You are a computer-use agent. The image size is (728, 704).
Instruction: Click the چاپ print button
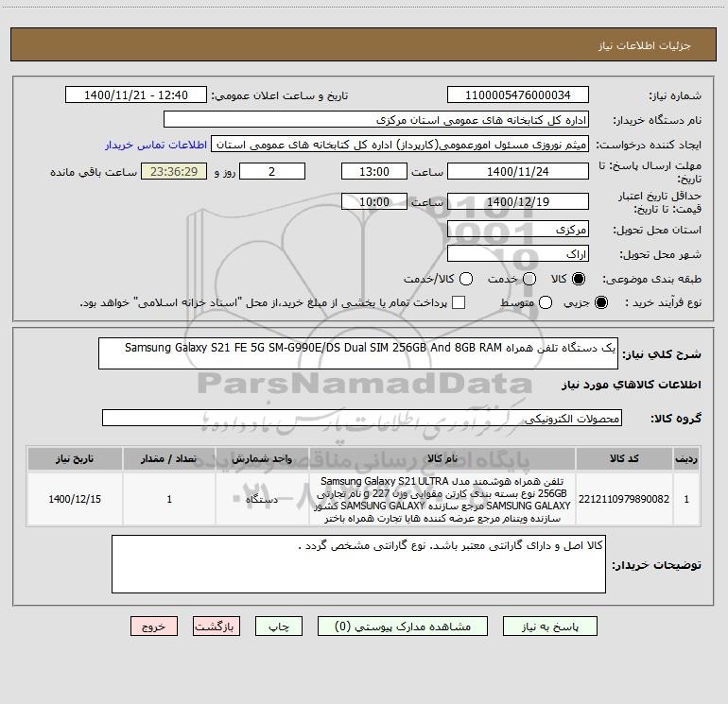coord(279,627)
